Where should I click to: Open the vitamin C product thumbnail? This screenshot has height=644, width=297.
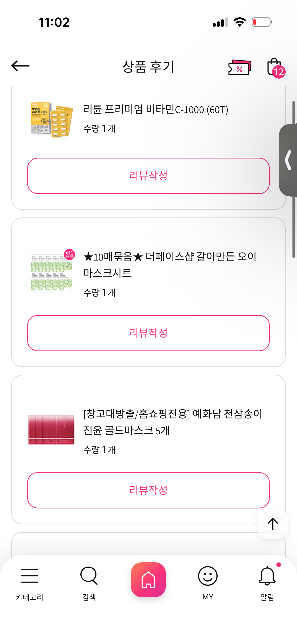[x=51, y=119]
